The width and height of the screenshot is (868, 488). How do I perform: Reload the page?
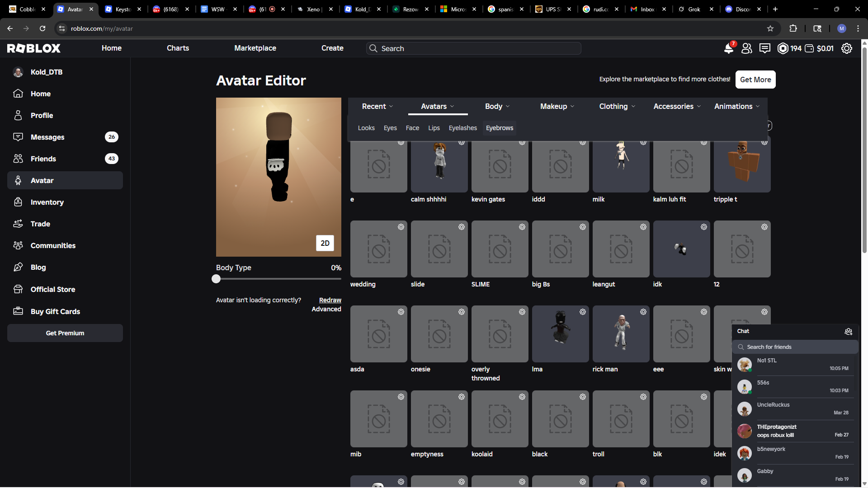(42, 28)
